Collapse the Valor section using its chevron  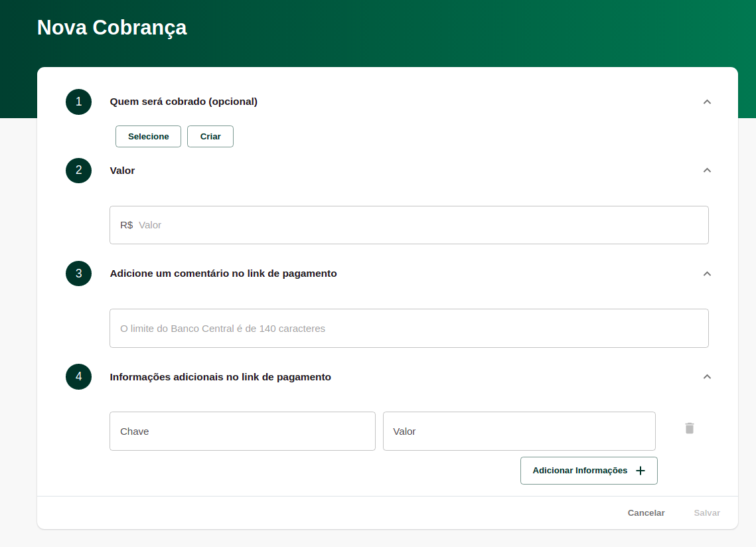(x=707, y=171)
